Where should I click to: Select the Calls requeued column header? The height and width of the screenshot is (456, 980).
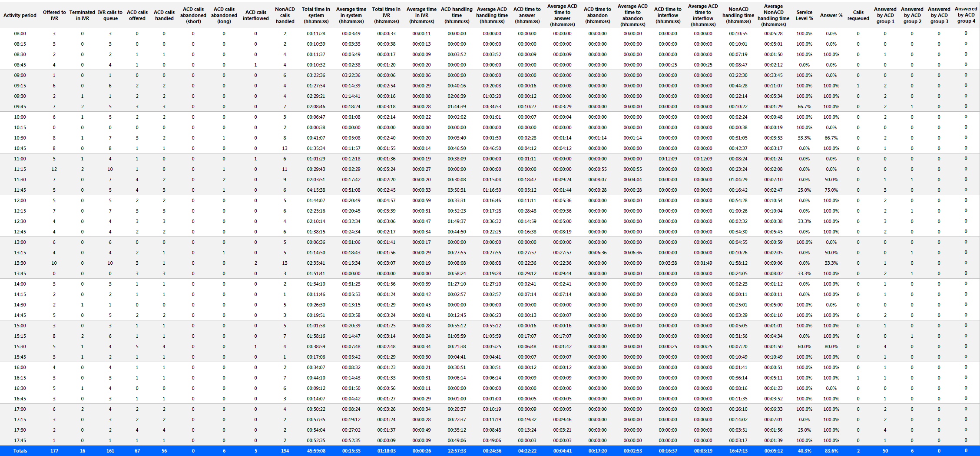pyautogui.click(x=858, y=15)
